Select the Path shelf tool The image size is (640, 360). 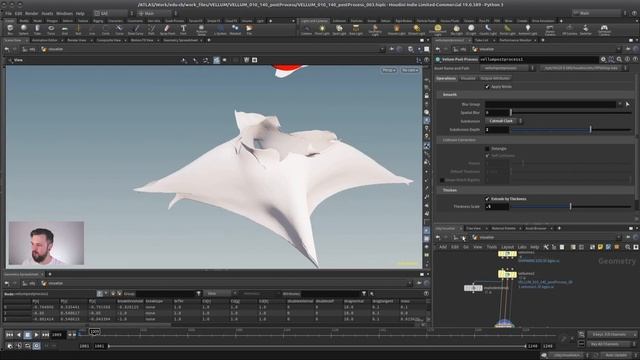click(151, 29)
